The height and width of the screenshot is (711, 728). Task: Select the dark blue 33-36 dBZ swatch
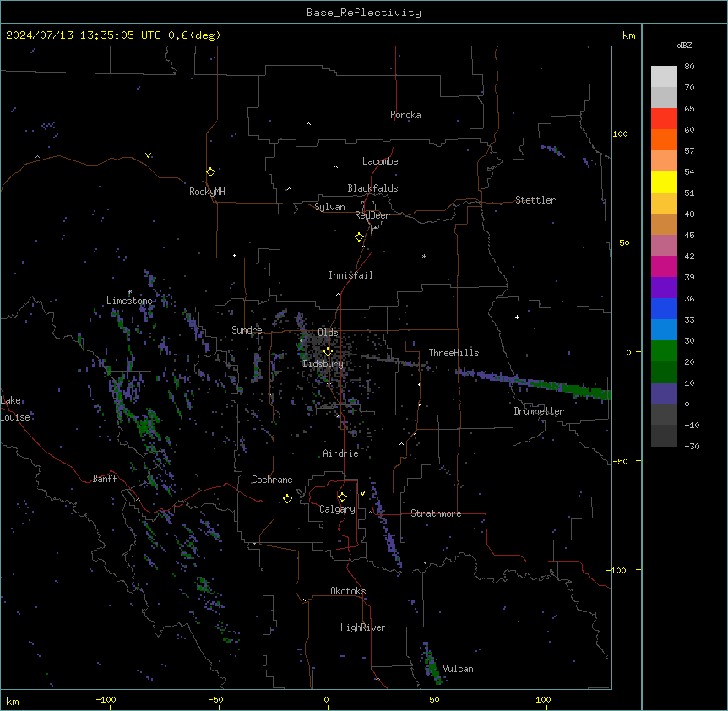click(664, 308)
